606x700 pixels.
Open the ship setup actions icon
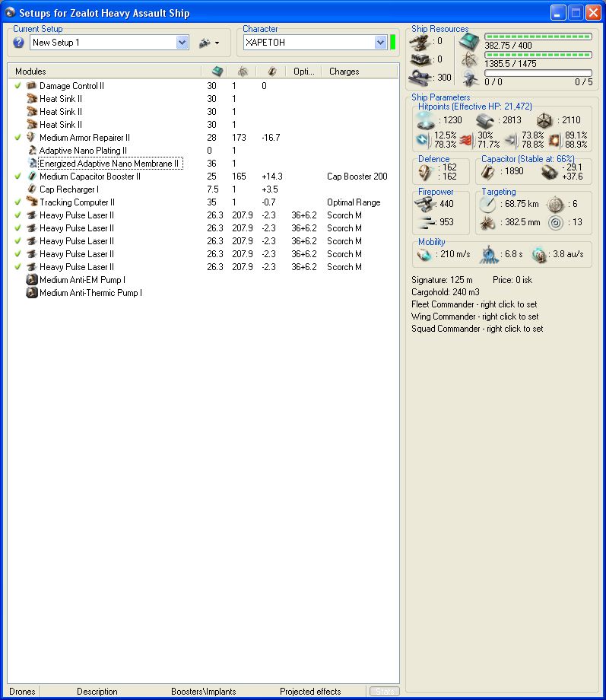[x=205, y=43]
